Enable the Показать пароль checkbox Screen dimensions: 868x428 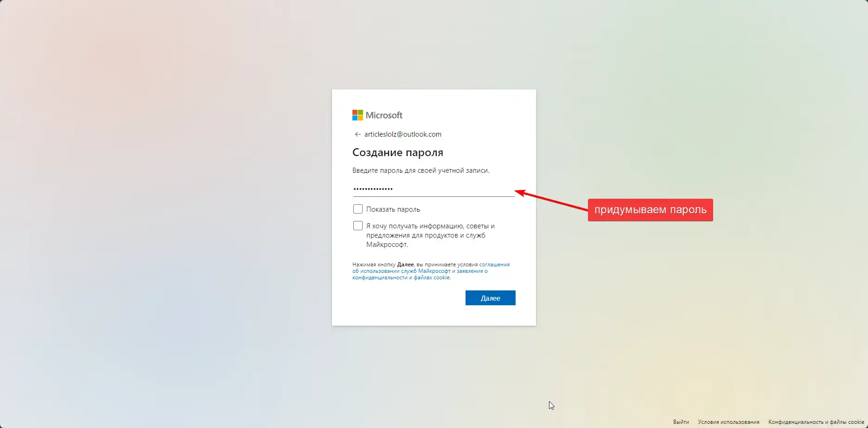coord(358,209)
